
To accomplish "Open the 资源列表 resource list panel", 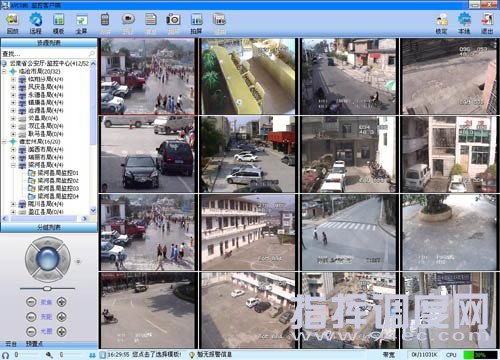I will click(x=49, y=43).
